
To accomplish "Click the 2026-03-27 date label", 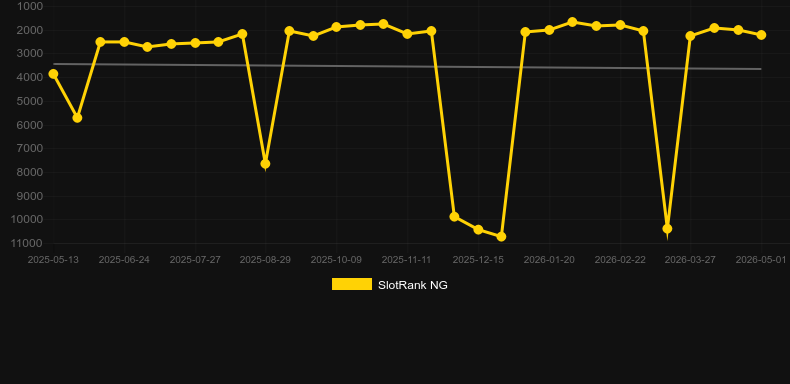I will [690, 260].
